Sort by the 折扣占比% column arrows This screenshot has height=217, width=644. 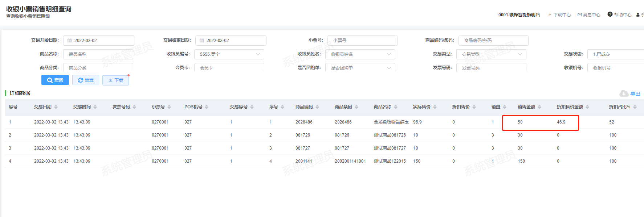click(635, 107)
